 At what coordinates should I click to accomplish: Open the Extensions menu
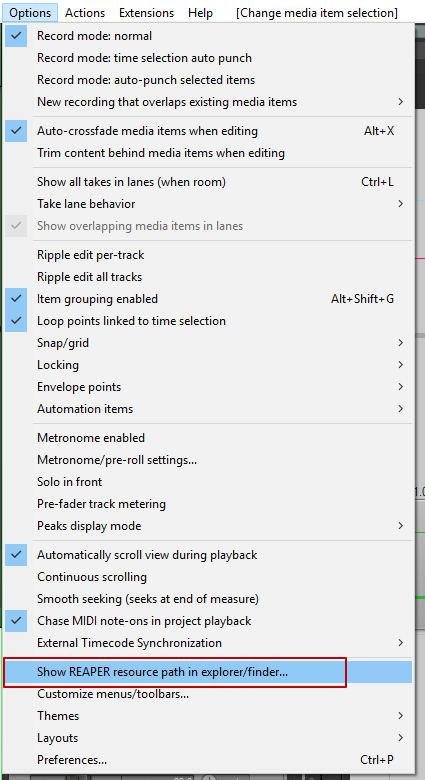pyautogui.click(x=146, y=13)
